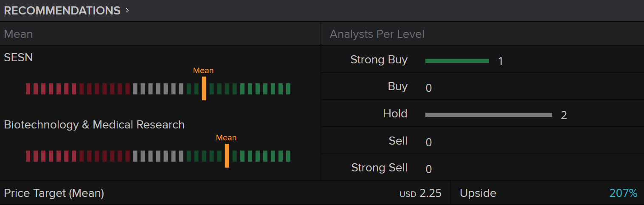
Task: Click the Upside label
Action: 478,194
